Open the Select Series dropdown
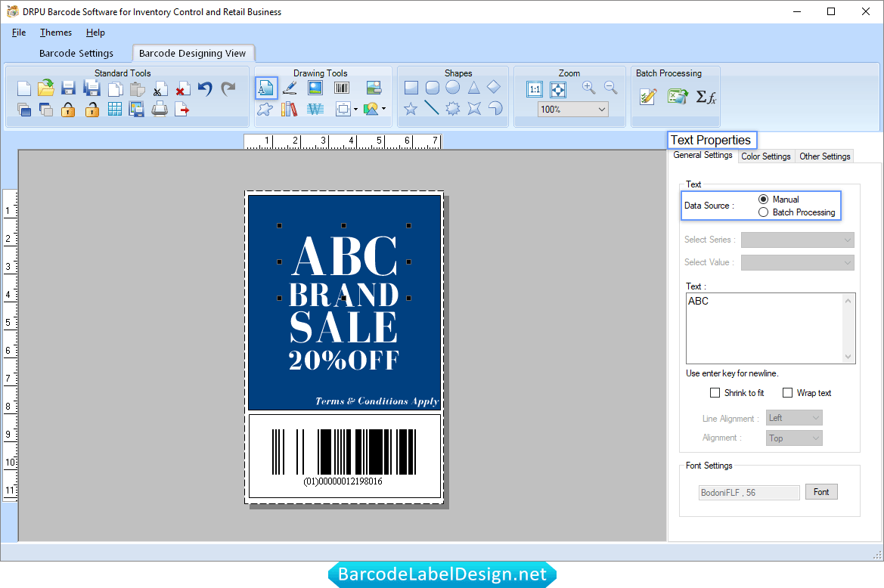Screen dimensions: 884x588 point(798,240)
